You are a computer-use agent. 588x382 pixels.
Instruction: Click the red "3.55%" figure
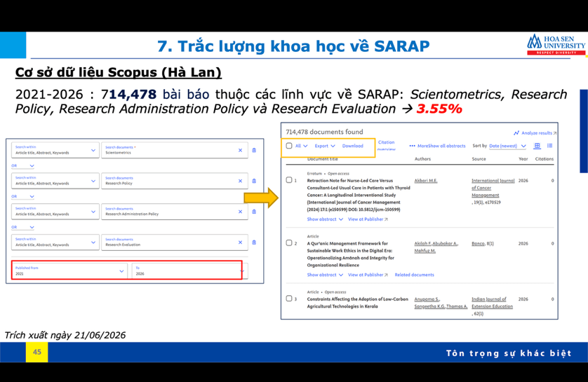pyautogui.click(x=439, y=109)
